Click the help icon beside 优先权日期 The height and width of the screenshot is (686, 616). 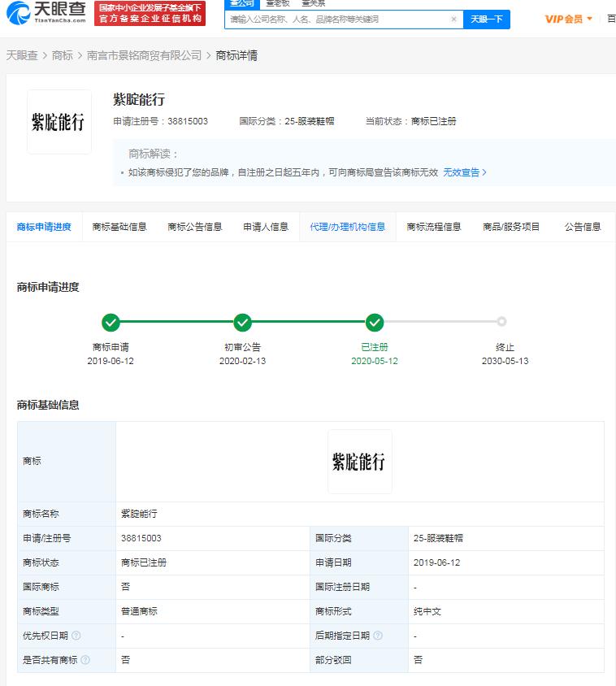pos(76,636)
